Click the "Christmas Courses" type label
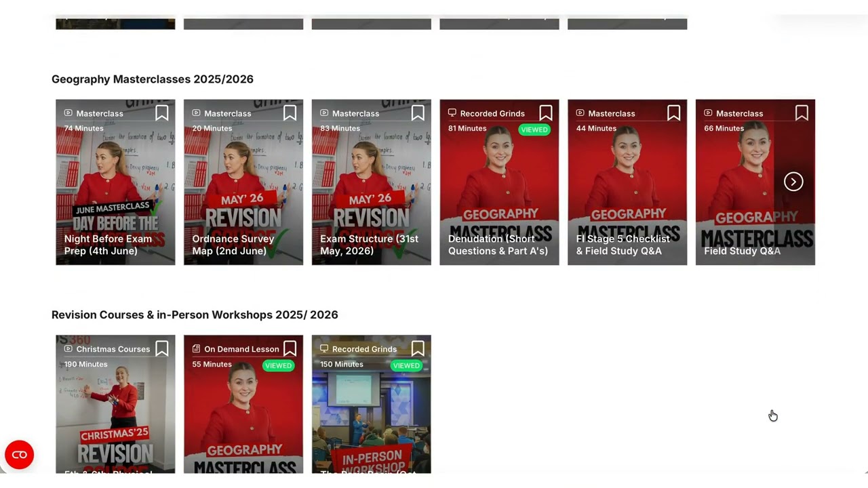 coord(113,349)
